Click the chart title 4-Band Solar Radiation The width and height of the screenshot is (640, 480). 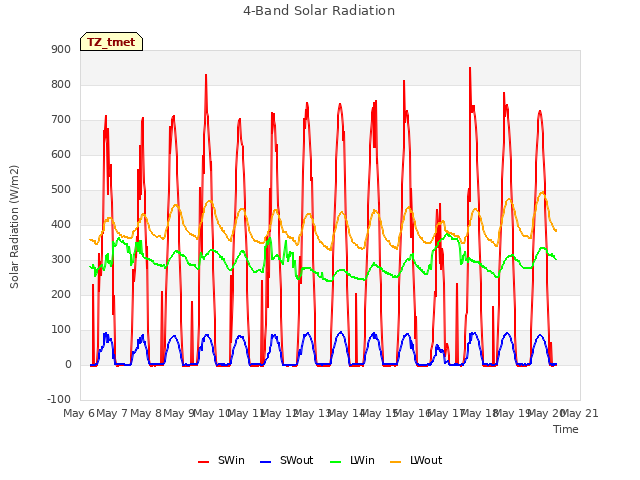pos(319,11)
